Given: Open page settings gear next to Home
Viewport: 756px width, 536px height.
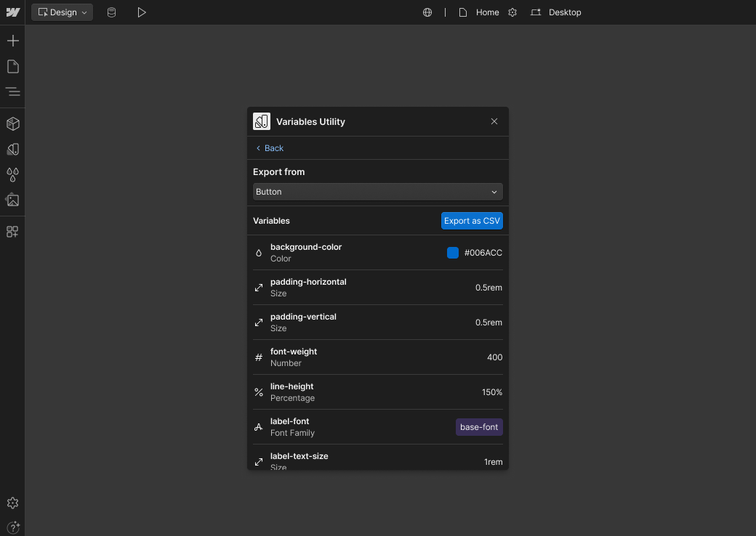Looking at the screenshot, I should click(x=512, y=12).
